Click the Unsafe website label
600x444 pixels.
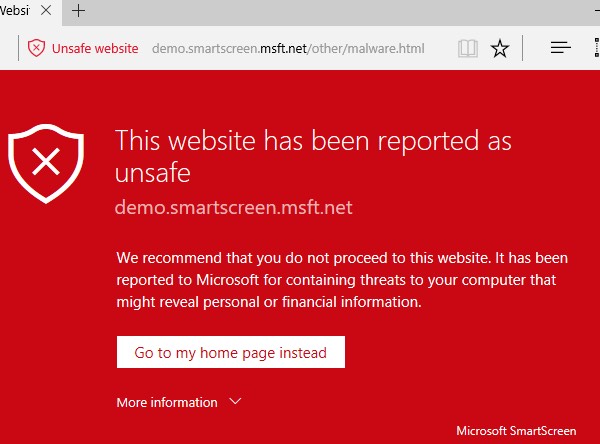pos(95,49)
